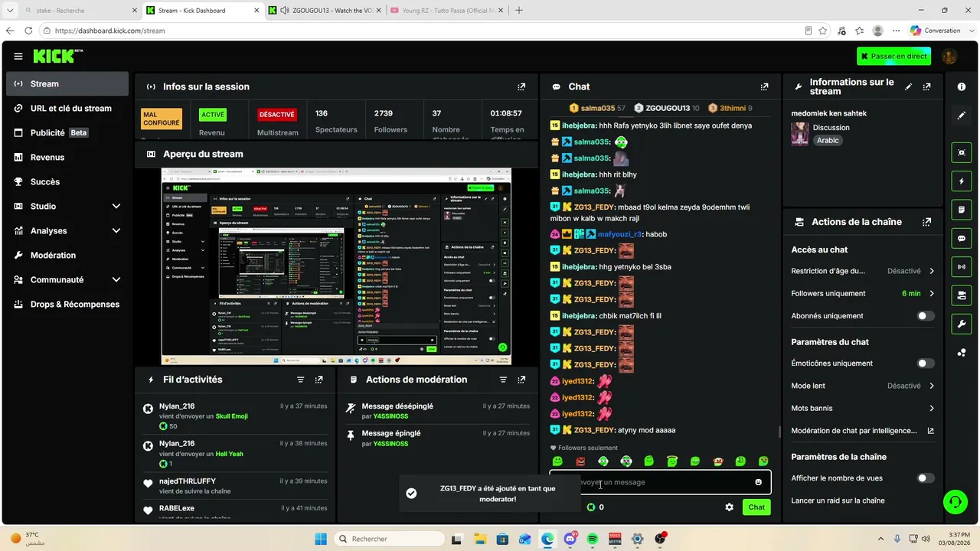Toggle the camera channel actions icon in right toolbar
The height and width of the screenshot is (551, 980).
[962, 295]
